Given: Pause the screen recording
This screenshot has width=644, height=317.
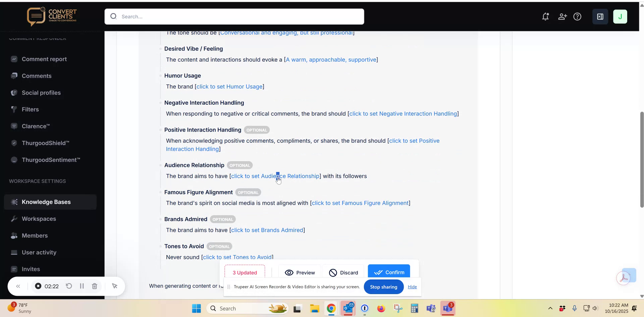Looking at the screenshot, I should pyautogui.click(x=82, y=286).
